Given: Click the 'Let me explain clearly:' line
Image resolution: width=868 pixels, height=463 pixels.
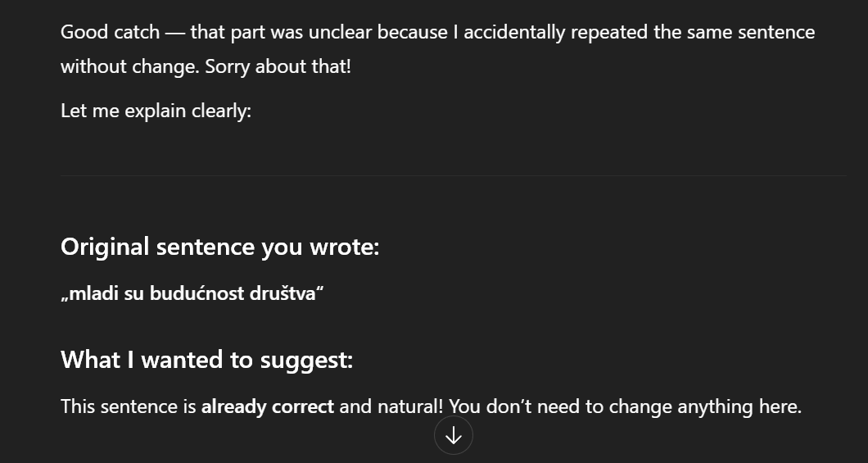Looking at the screenshot, I should [156, 111].
